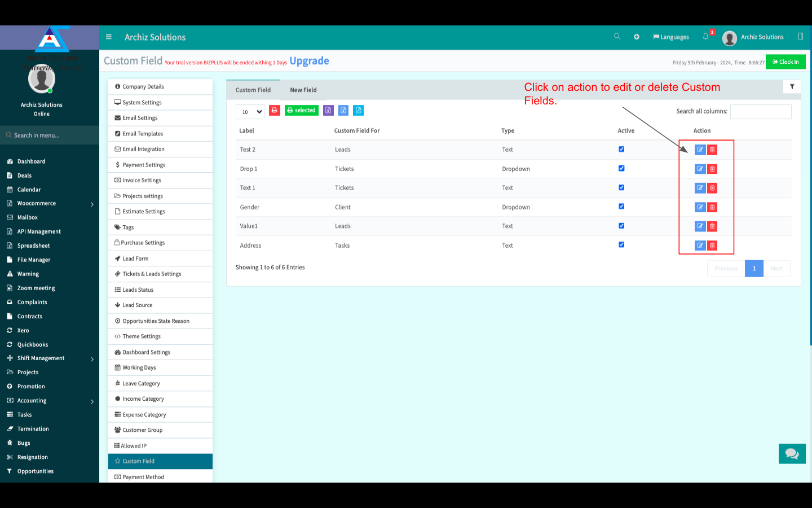Open the live chat bubble icon

click(x=792, y=453)
